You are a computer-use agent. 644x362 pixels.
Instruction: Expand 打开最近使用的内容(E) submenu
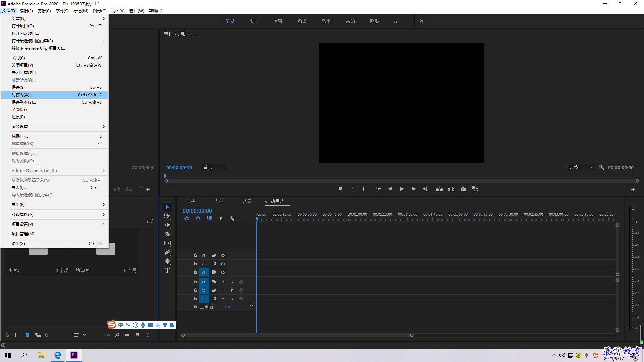(x=54, y=41)
